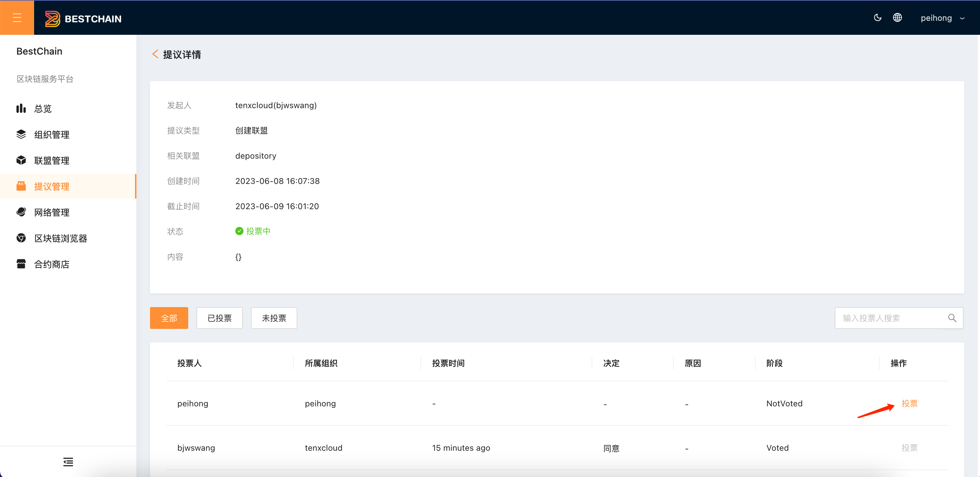
Task: Click the 投票人 column header
Action: (x=190, y=363)
